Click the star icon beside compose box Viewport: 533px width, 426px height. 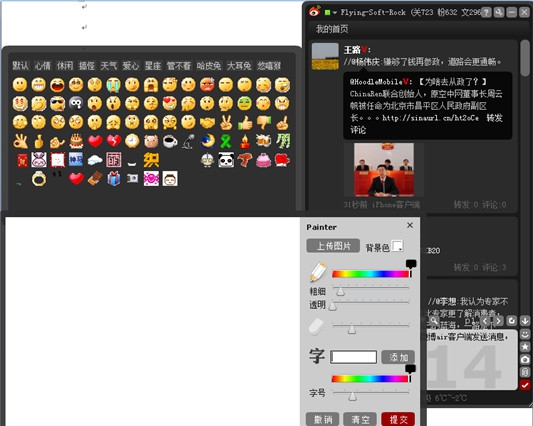tap(525, 347)
